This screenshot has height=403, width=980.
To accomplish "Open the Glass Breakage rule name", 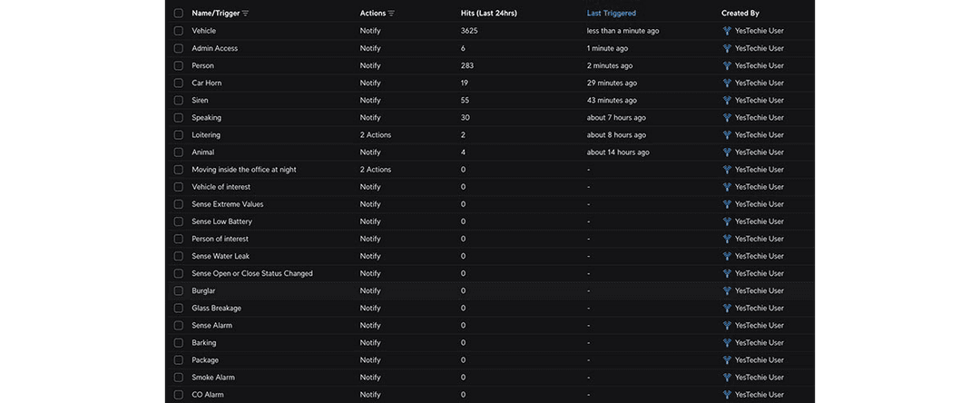I will coord(216,308).
